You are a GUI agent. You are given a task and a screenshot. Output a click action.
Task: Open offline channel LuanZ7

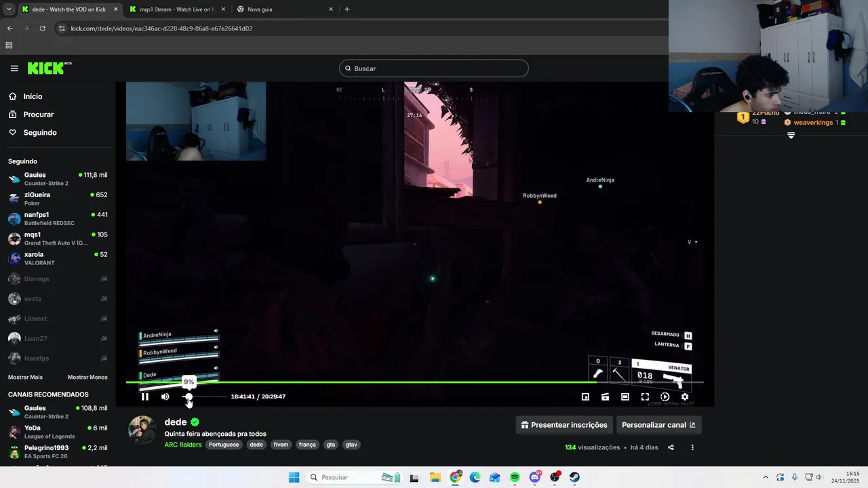pos(58,338)
